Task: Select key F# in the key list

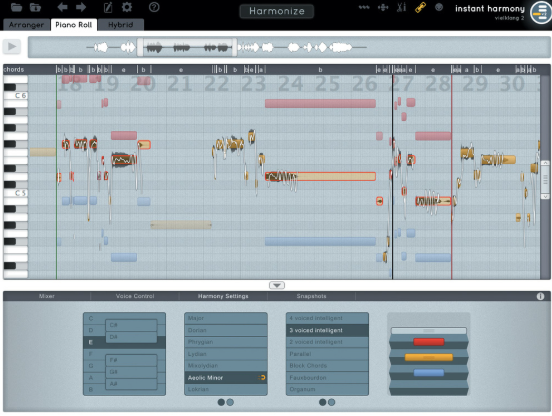Action: point(131,360)
